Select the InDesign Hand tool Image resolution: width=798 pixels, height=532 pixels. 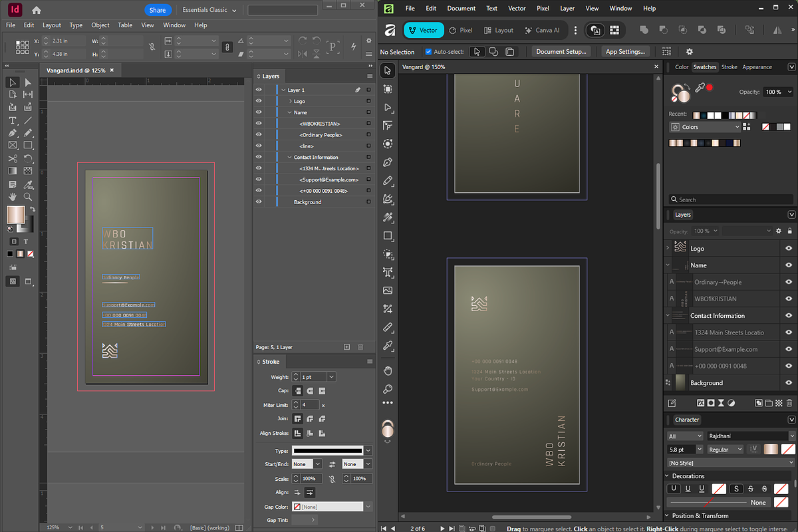(x=13, y=197)
